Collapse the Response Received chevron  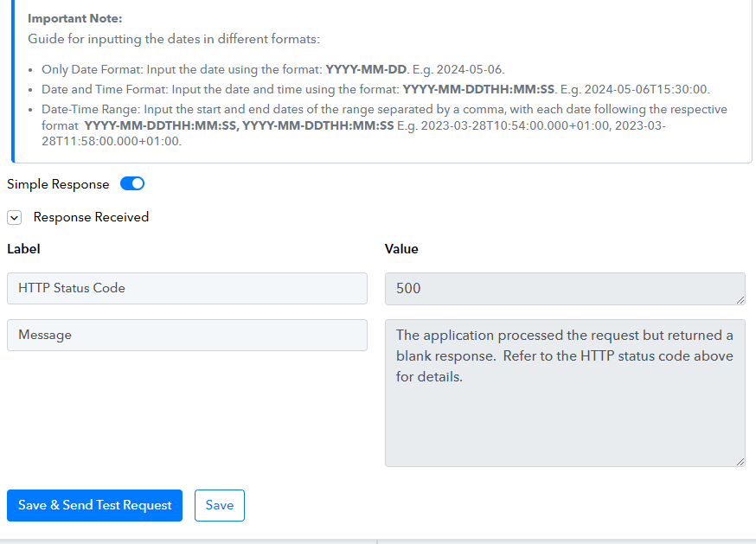coord(15,217)
